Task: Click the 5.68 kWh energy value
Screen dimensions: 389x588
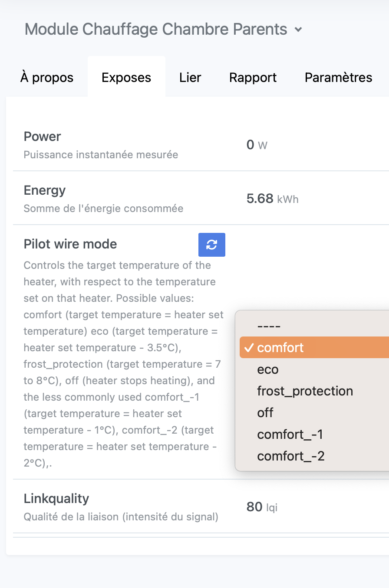Action: click(272, 199)
